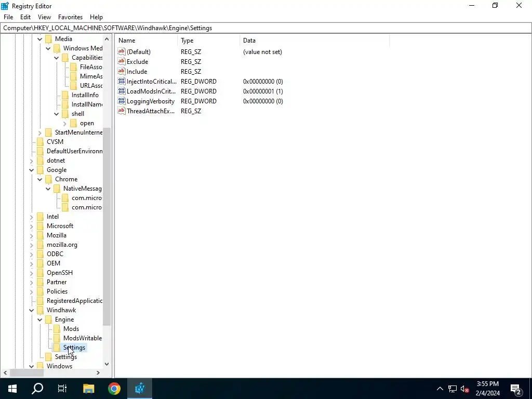532x399 pixels.
Task: Click the horizontal scroll right arrow
Action: [98, 373]
